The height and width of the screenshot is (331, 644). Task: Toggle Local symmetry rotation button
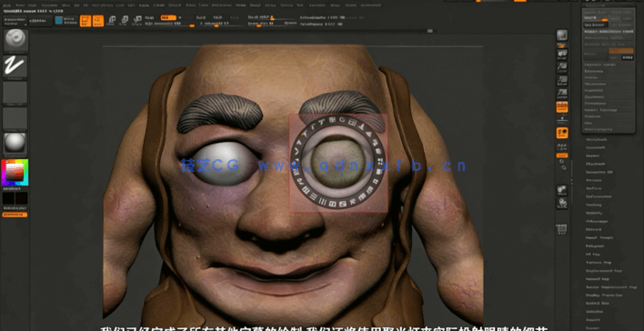point(562,133)
